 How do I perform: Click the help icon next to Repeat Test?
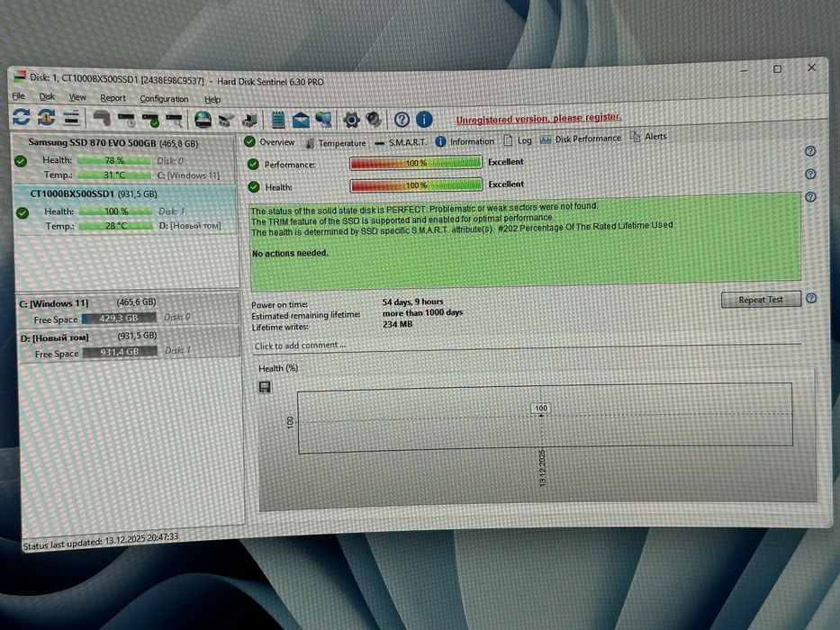coord(811,299)
